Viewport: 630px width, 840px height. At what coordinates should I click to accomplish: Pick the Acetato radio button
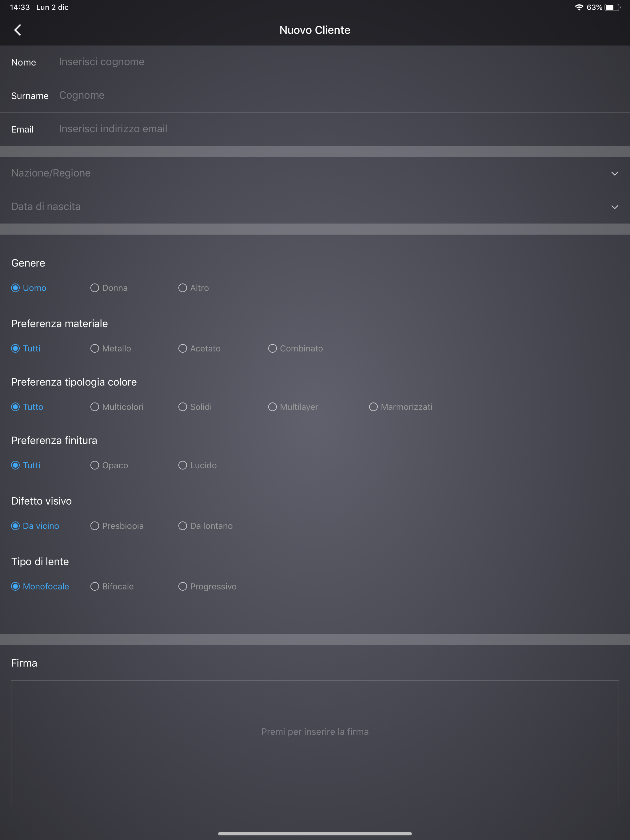point(183,348)
